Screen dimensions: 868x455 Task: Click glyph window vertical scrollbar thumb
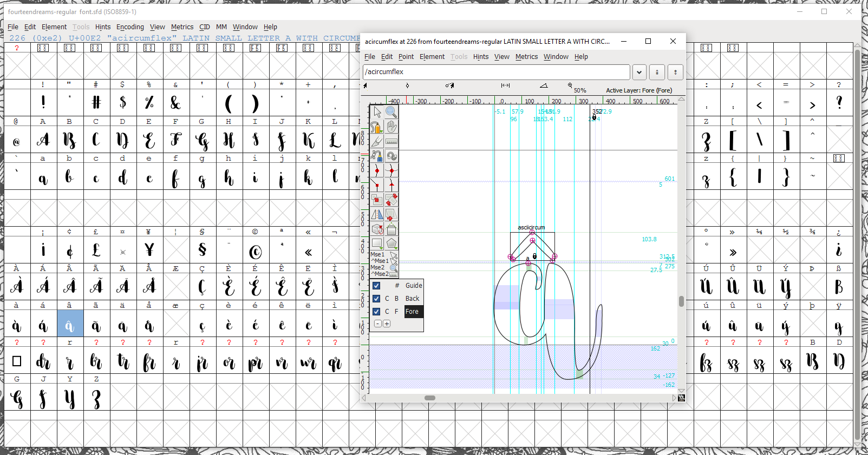[681, 301]
